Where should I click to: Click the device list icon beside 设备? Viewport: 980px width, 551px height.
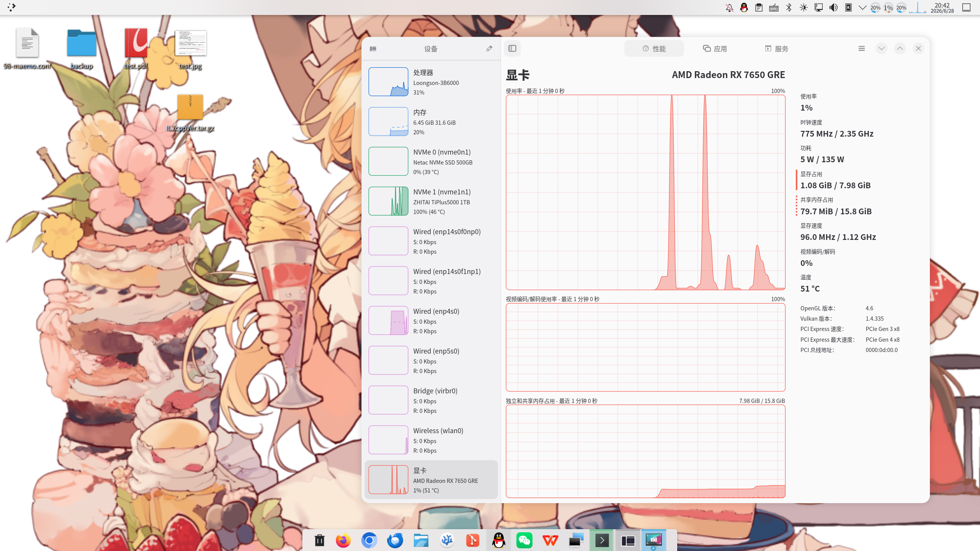(373, 49)
